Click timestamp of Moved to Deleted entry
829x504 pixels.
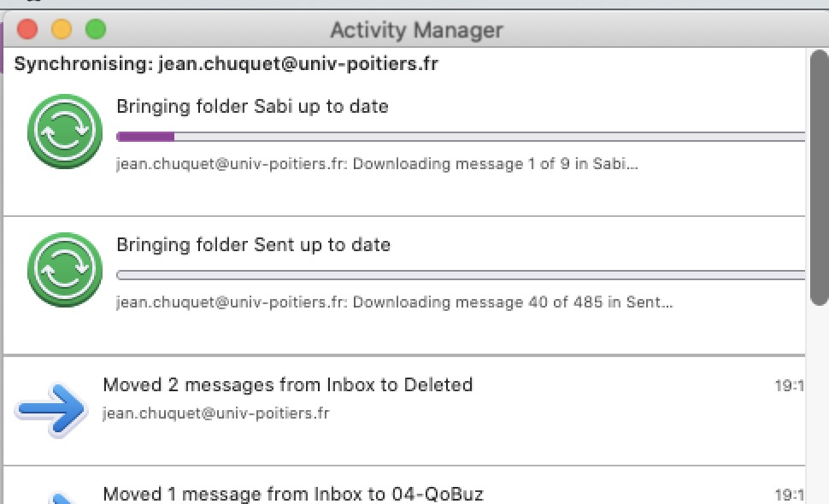pyautogui.click(x=790, y=386)
